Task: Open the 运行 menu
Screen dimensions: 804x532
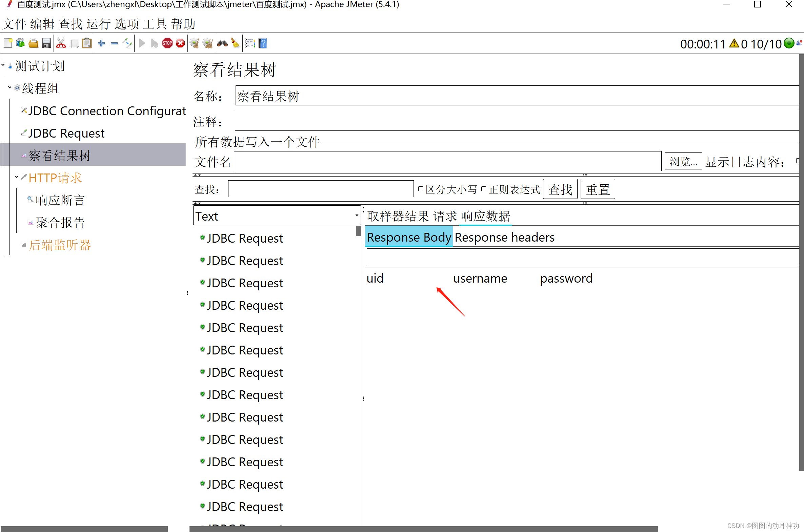Action: [x=98, y=24]
